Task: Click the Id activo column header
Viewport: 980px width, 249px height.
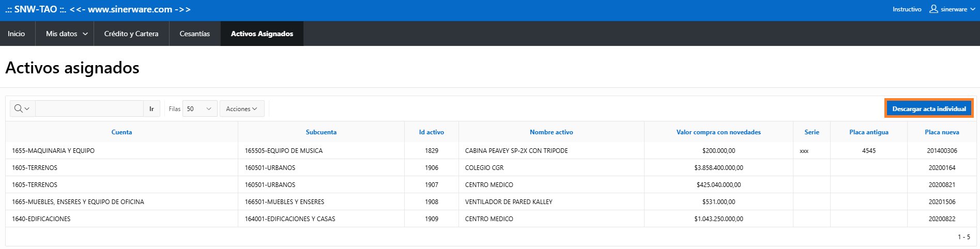Action: pos(432,132)
